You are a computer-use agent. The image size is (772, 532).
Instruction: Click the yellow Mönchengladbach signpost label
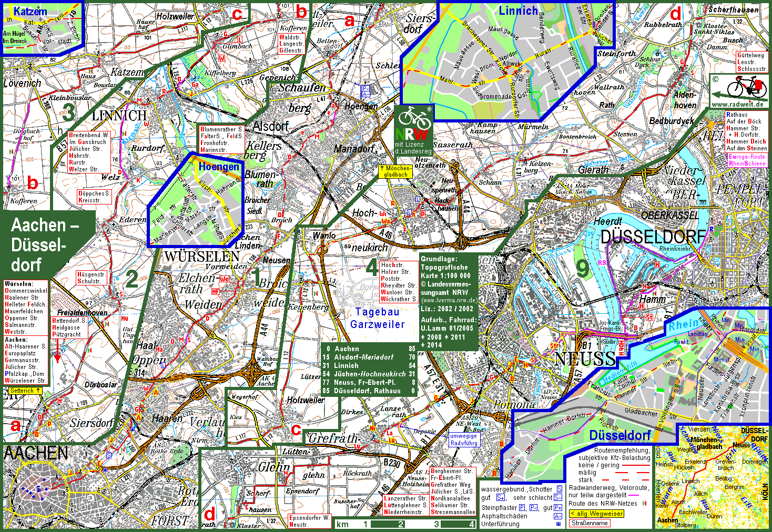tap(396, 171)
